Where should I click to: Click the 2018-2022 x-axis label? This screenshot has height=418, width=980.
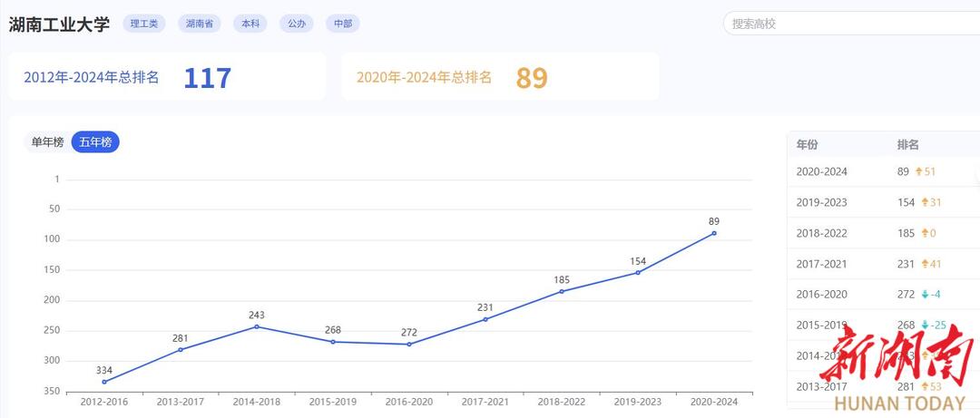[562, 402]
